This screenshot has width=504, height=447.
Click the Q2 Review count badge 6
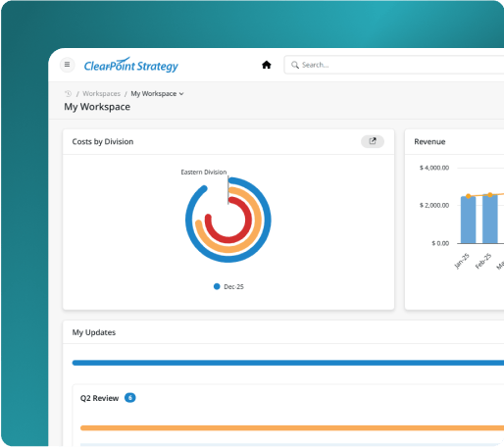coord(130,398)
